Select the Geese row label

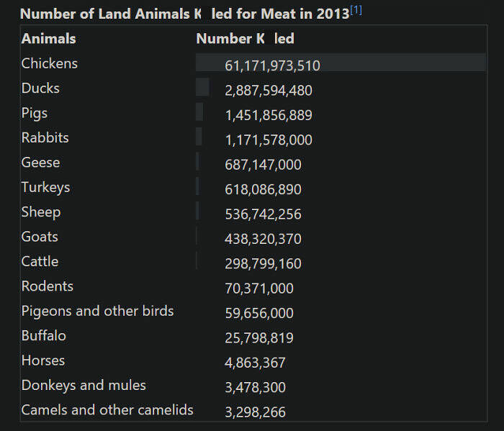tap(40, 163)
